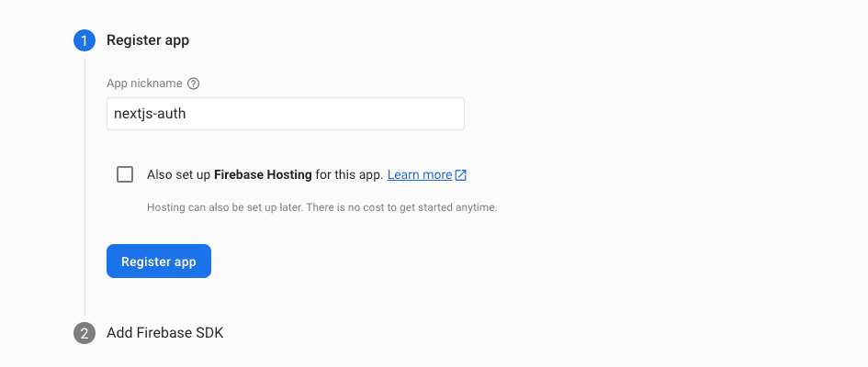Enable the Firebase Hosting setup checkbox
This screenshot has width=868, height=367.
[x=125, y=174]
